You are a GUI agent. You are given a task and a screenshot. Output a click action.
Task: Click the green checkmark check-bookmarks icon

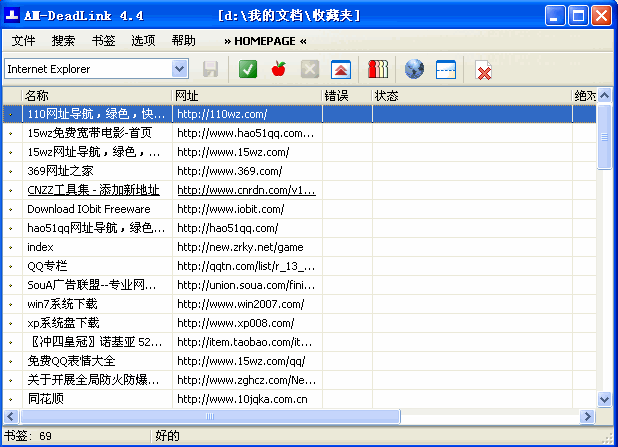[x=248, y=69]
